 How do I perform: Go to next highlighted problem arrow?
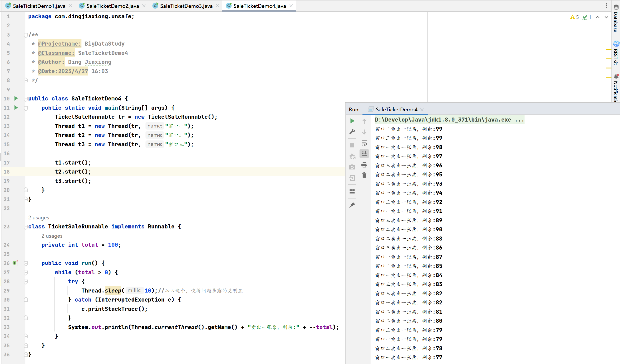(x=606, y=17)
